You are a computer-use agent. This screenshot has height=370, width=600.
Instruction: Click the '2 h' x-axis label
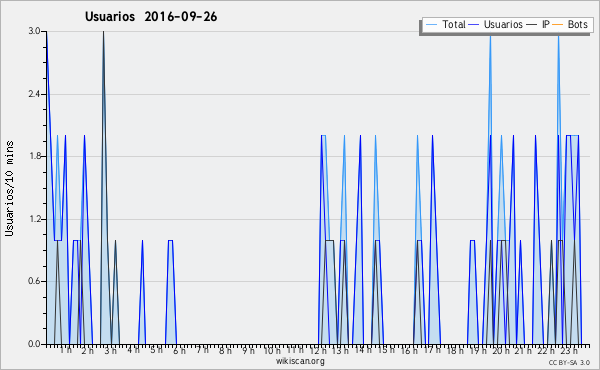point(88,350)
